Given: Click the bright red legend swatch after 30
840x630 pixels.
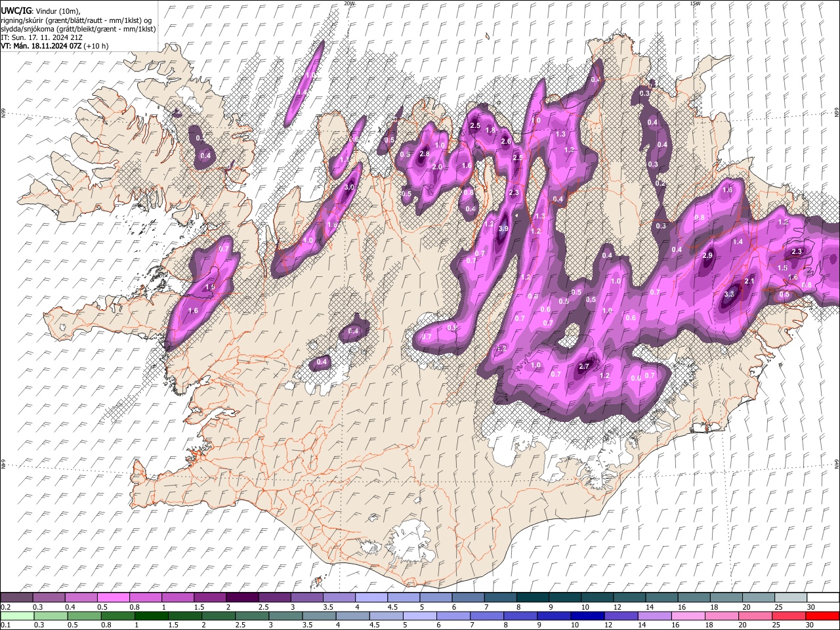Looking at the screenshot, I should tap(822, 616).
